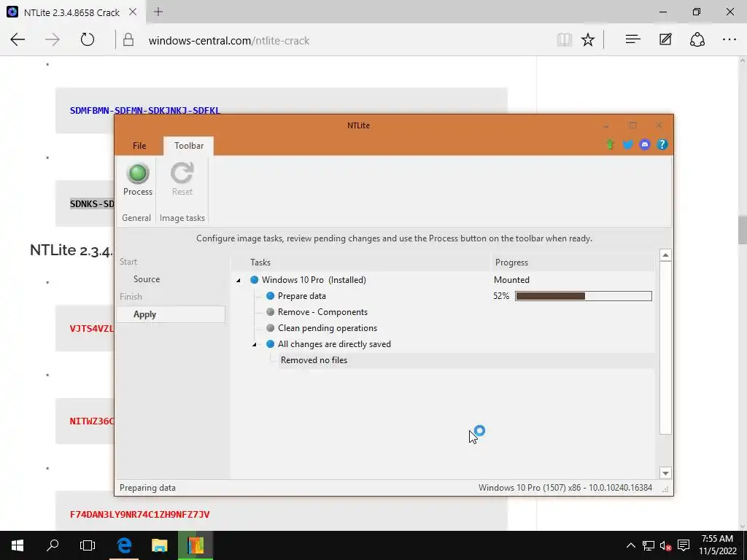Select the Removed no files row
The width and height of the screenshot is (747, 560).
pyautogui.click(x=466, y=360)
